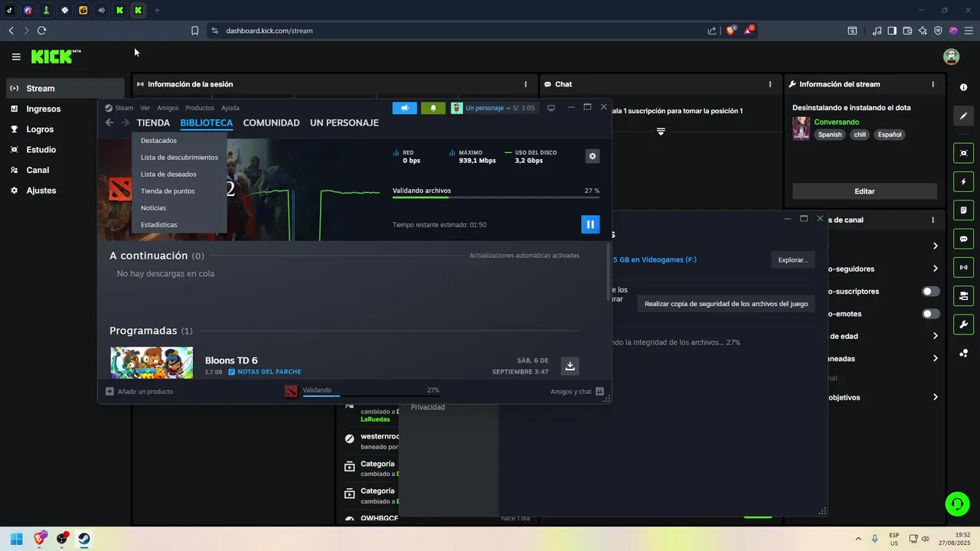Reload the browser page
This screenshot has height=551, width=980.
(41, 31)
